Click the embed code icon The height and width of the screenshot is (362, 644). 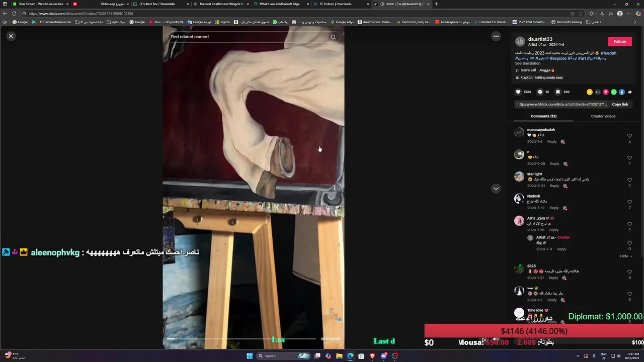click(x=598, y=92)
